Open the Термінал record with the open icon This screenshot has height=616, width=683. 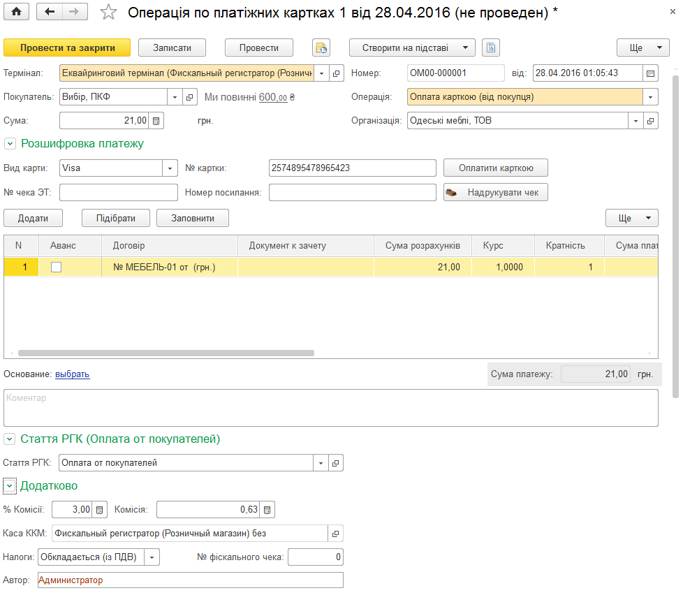coord(337,73)
